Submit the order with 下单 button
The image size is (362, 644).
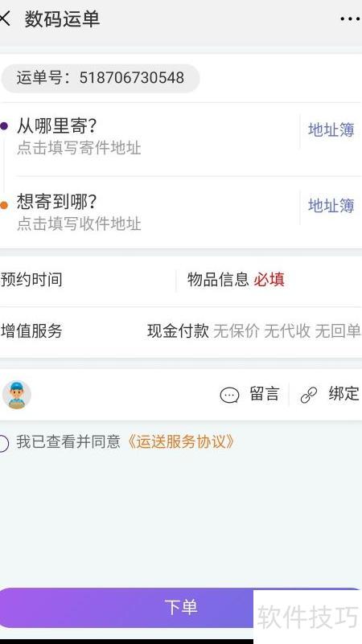[181, 608]
